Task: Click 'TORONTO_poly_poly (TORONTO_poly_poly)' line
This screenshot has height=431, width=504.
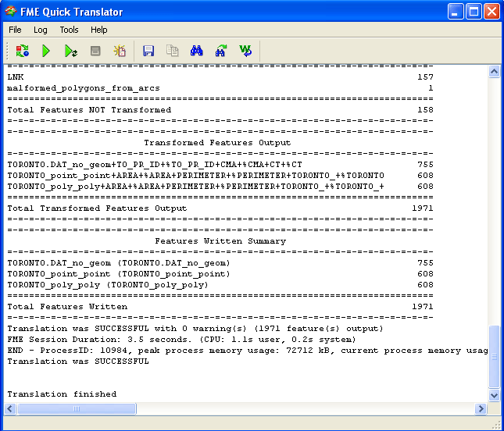Action: click(220, 284)
